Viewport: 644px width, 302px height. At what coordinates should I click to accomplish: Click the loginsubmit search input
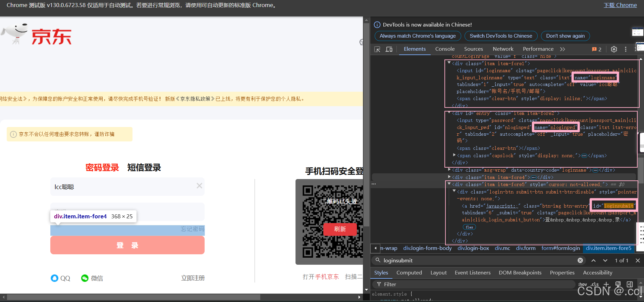(478, 260)
